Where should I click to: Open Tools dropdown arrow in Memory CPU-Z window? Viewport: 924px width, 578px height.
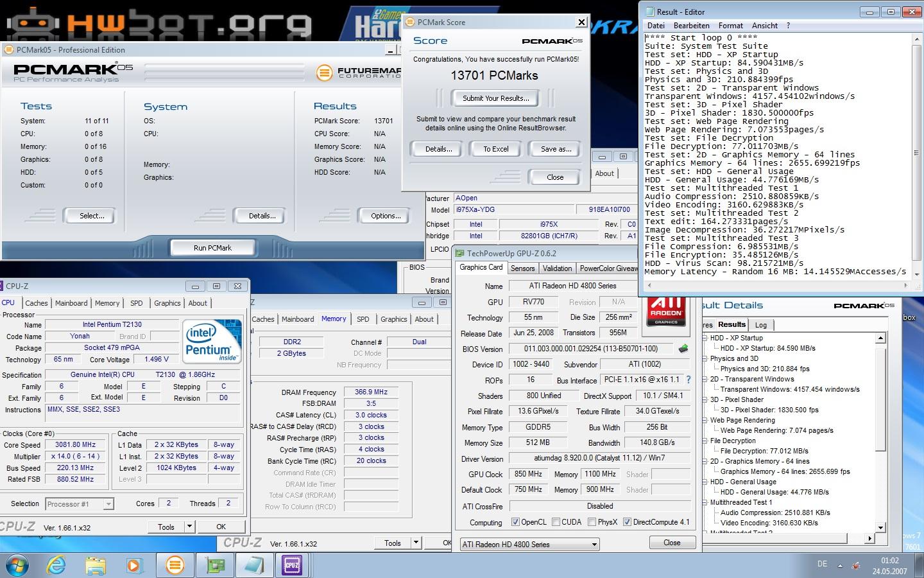point(416,543)
